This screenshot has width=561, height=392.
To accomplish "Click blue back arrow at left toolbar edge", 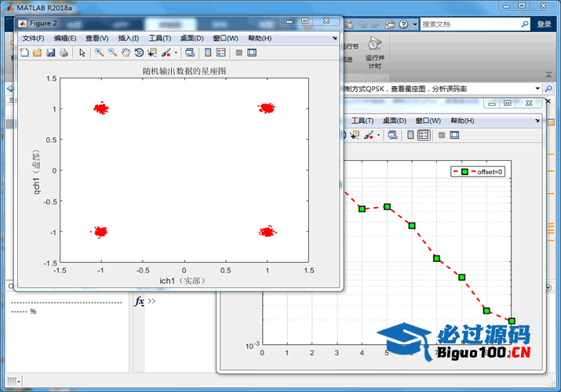I will pos(10,89).
